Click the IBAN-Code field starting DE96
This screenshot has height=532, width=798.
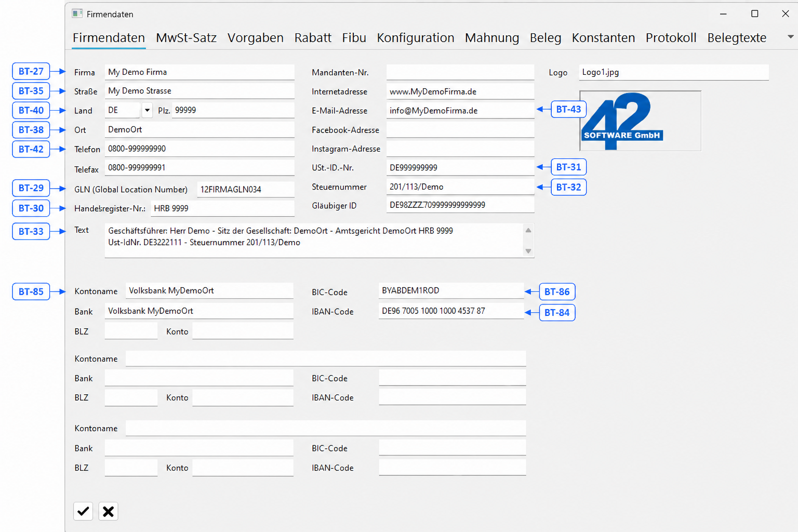tap(451, 311)
